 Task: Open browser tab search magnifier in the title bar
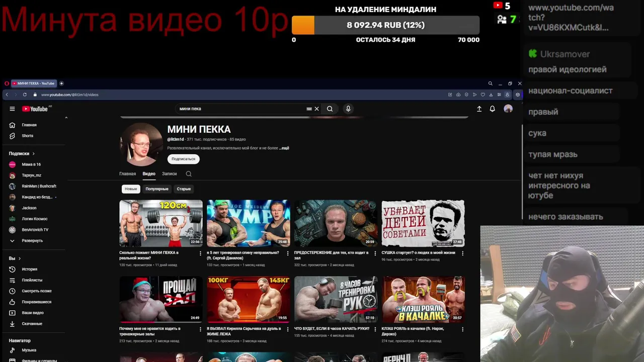[x=490, y=83]
